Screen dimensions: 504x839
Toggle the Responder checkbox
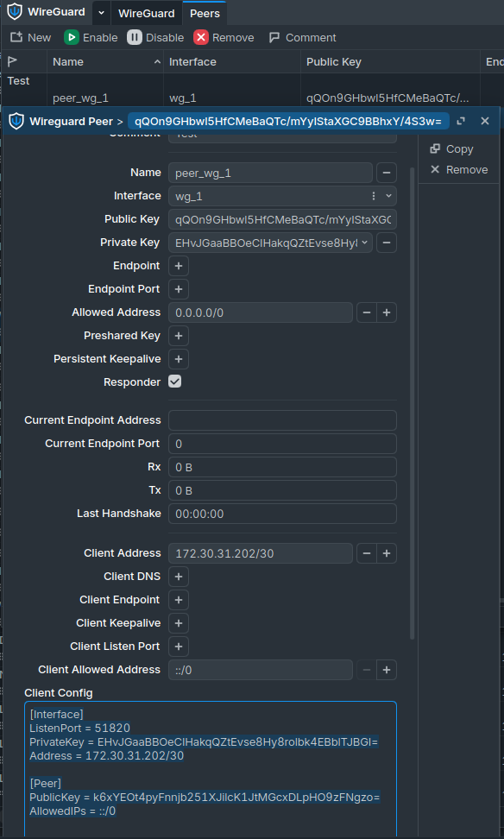(175, 382)
